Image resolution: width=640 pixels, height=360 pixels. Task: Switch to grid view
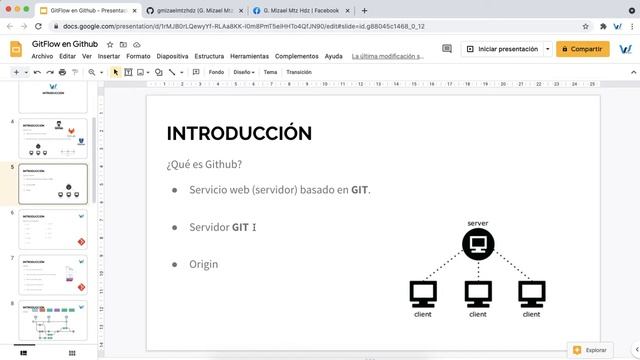(x=72, y=353)
